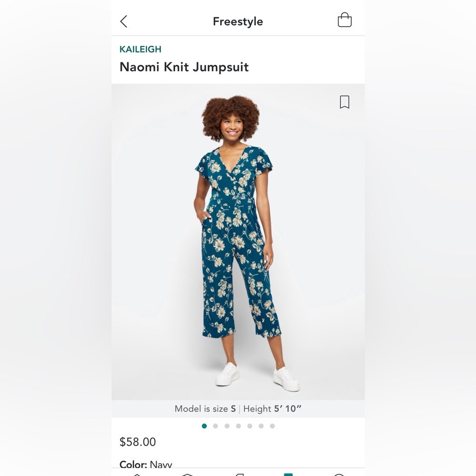
Task: Tap the bookmark icon on the product photo
Action: pos(345,102)
